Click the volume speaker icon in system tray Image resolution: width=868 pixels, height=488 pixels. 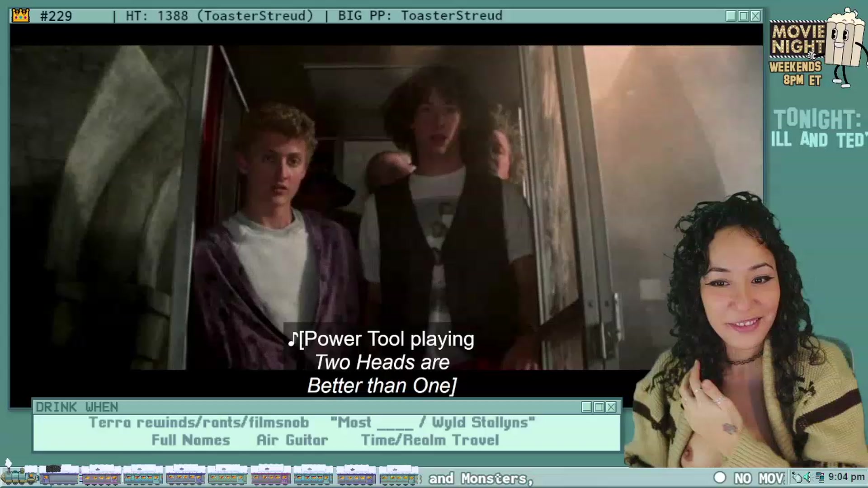click(x=808, y=477)
